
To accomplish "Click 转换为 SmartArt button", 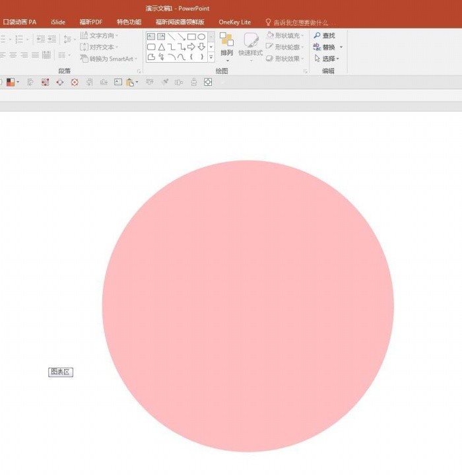I will click(x=109, y=59).
